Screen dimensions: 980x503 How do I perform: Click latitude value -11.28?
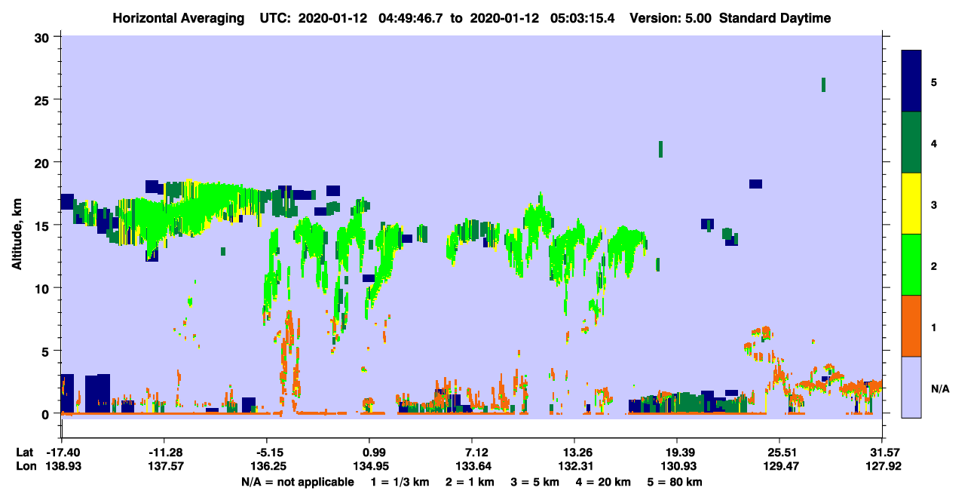(x=164, y=452)
